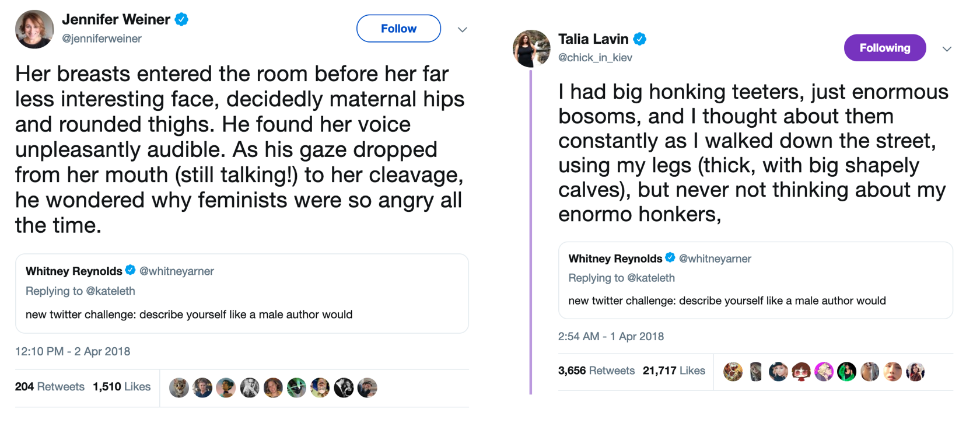The image size is (980, 426).
Task: Click the first liker avatar under Jennifer's tweet
Action: [x=179, y=387]
